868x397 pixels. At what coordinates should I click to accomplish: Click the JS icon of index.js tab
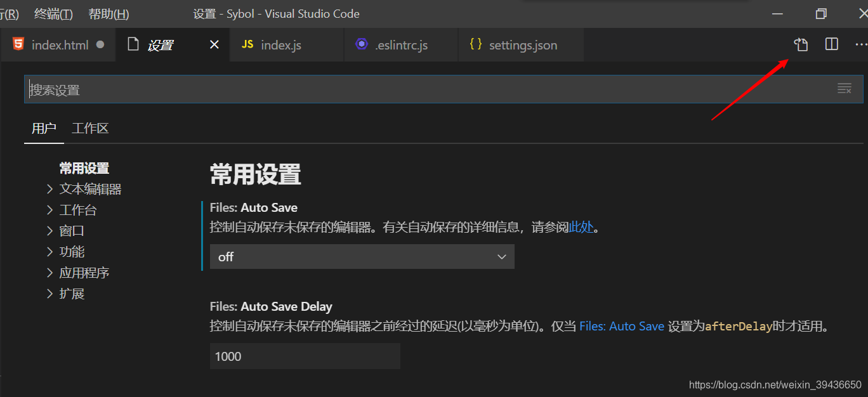point(247,44)
